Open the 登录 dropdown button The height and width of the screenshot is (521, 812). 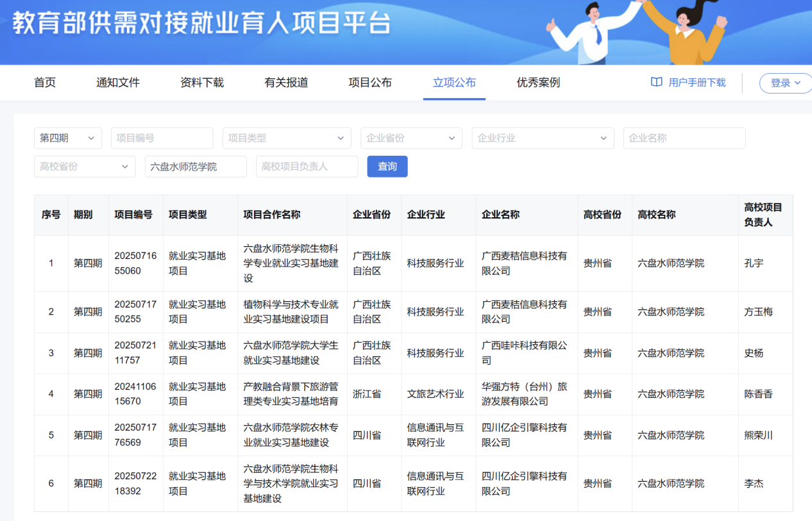coord(785,83)
